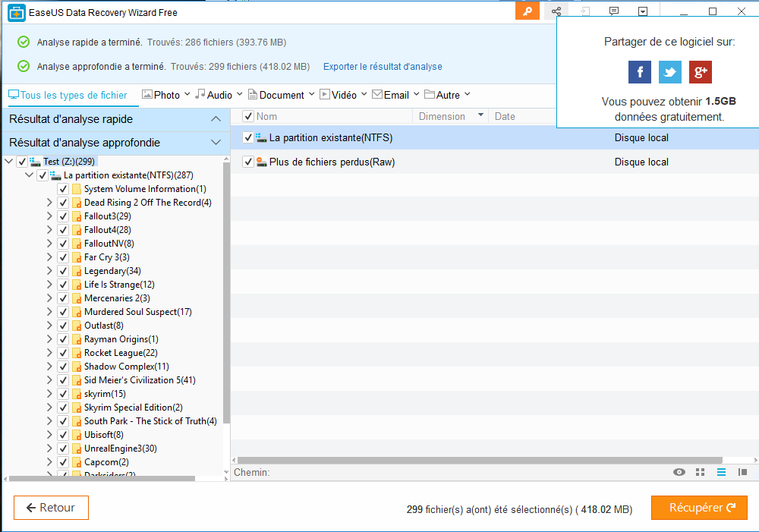This screenshot has width=759, height=532.
Task: Click Exporter le résultat d'analyse link
Action: tap(383, 66)
